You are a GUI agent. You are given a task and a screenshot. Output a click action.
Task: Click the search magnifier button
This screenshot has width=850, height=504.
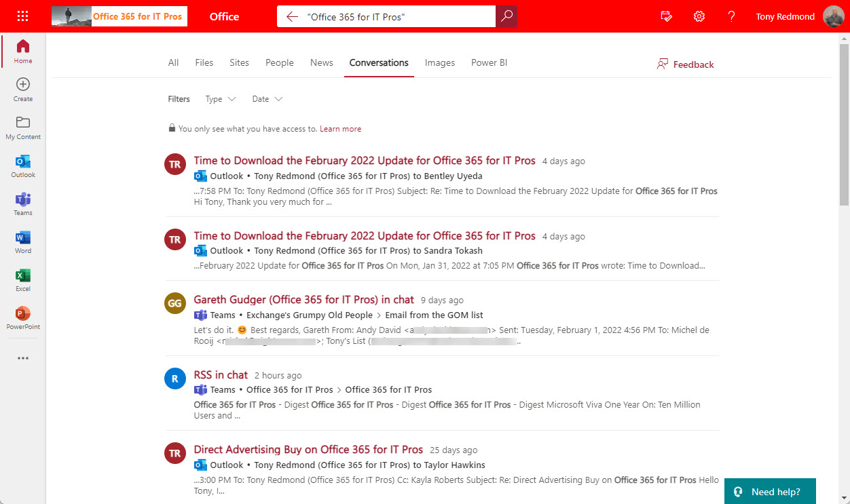(x=506, y=16)
